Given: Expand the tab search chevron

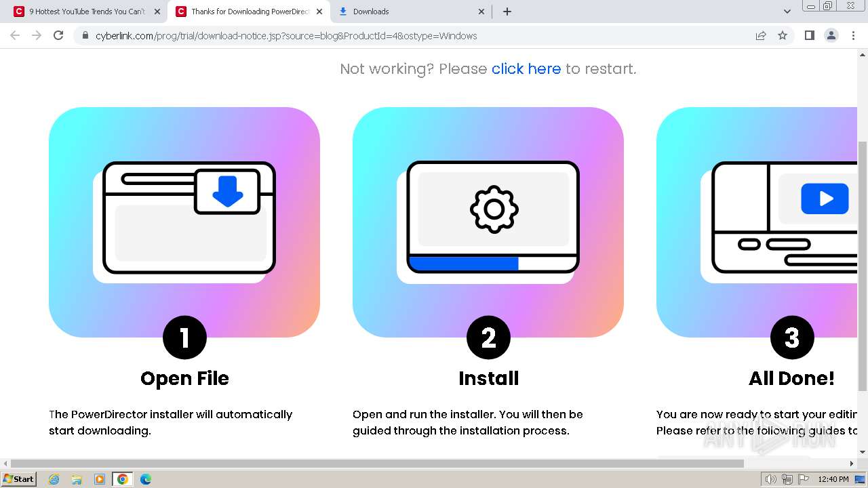Looking at the screenshot, I should coord(787,12).
